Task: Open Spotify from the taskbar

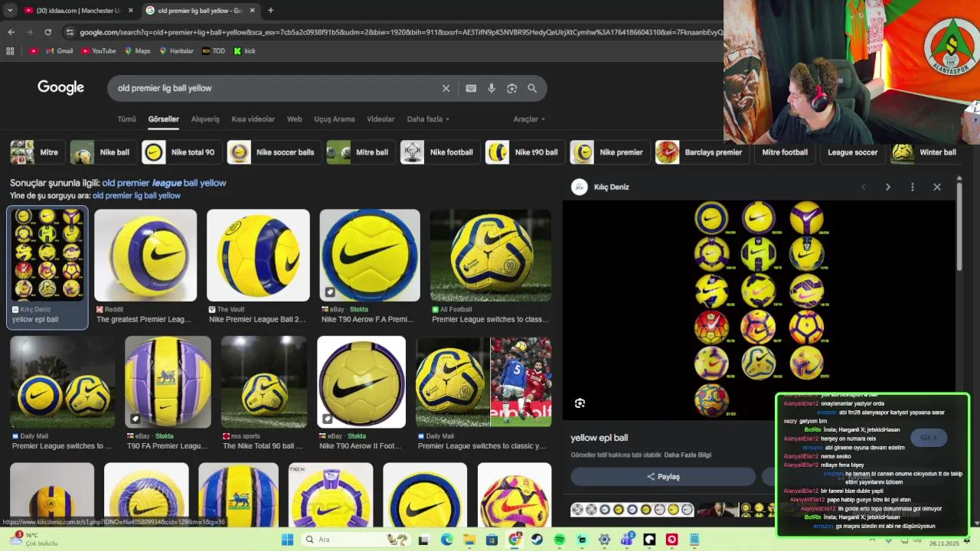Action: tap(559, 540)
